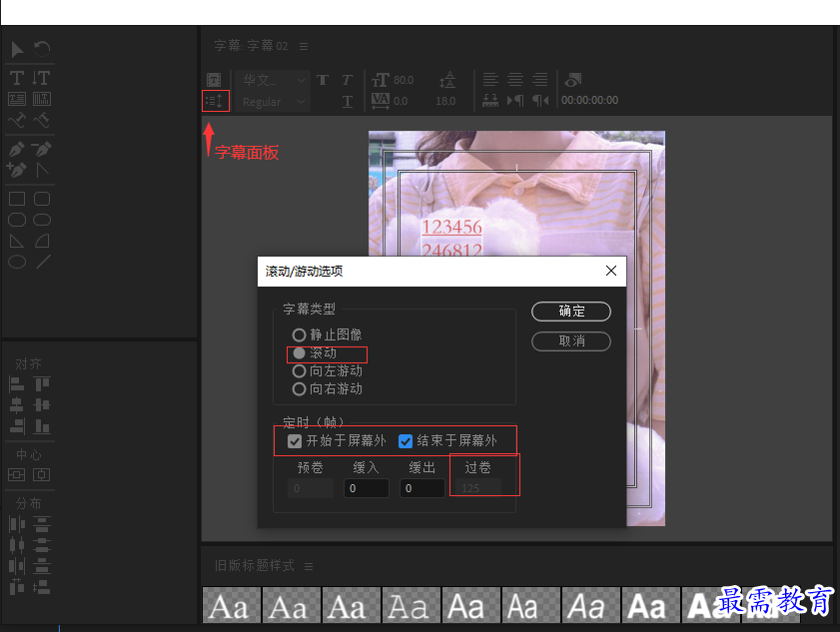
Task: Click the 123456 text in preview
Action: (452, 227)
